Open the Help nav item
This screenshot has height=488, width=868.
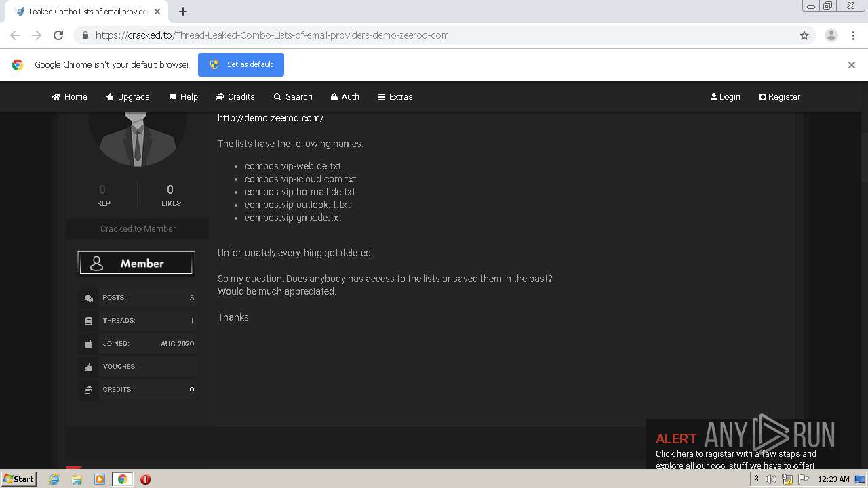(x=183, y=97)
